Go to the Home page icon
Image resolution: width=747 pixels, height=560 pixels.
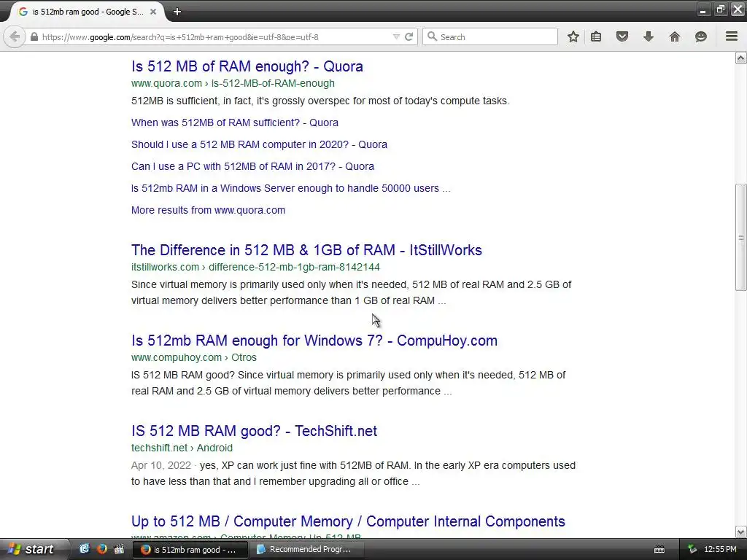point(675,36)
